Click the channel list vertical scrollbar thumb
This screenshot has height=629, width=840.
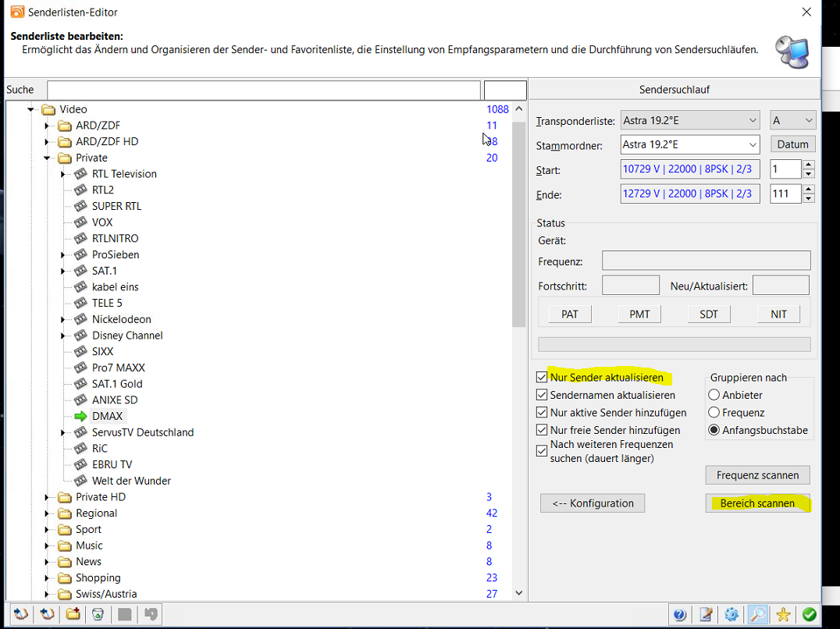point(518,225)
